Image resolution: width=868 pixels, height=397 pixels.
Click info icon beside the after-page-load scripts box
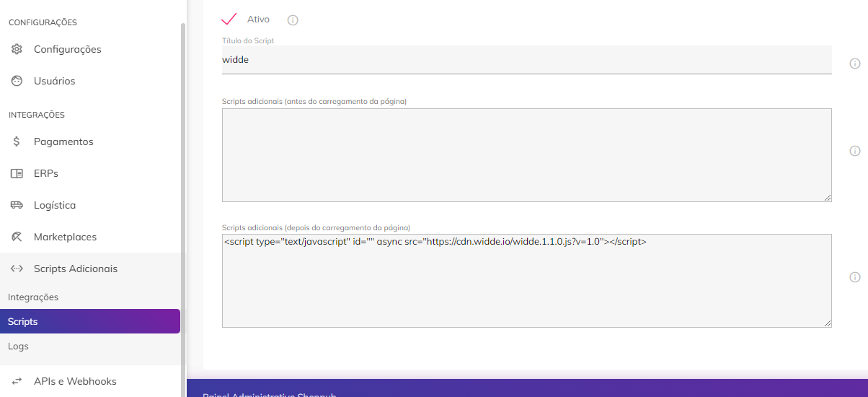(x=855, y=277)
